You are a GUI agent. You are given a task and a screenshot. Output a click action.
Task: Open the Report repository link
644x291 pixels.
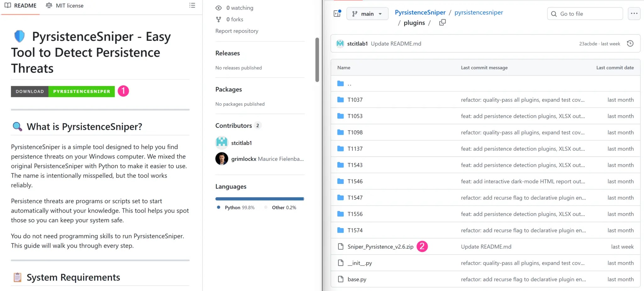pyautogui.click(x=237, y=31)
